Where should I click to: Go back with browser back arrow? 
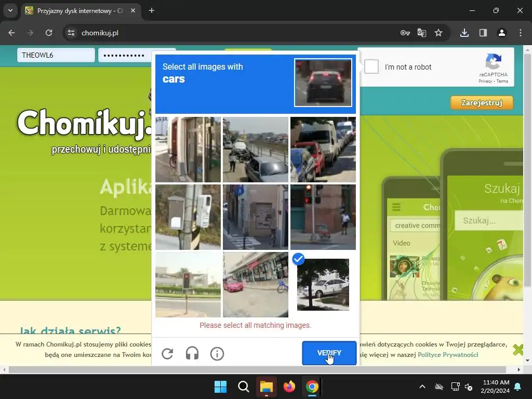pos(11,33)
